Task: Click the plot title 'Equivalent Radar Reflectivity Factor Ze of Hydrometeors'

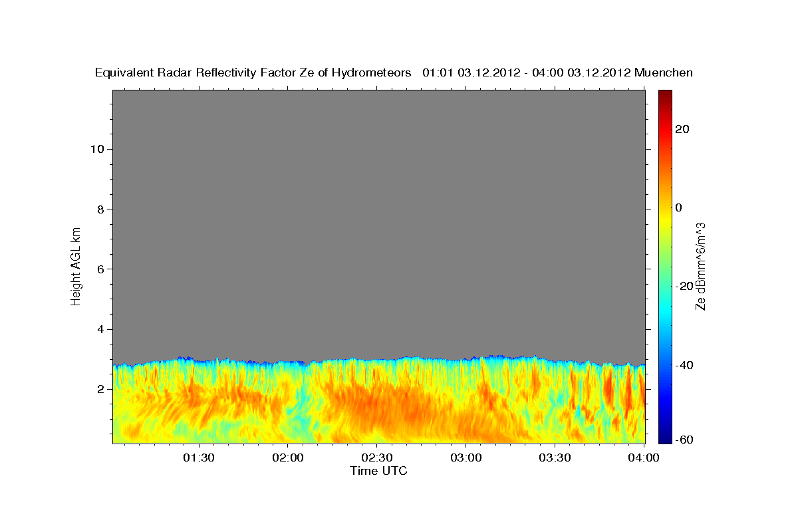Action: 253,73
